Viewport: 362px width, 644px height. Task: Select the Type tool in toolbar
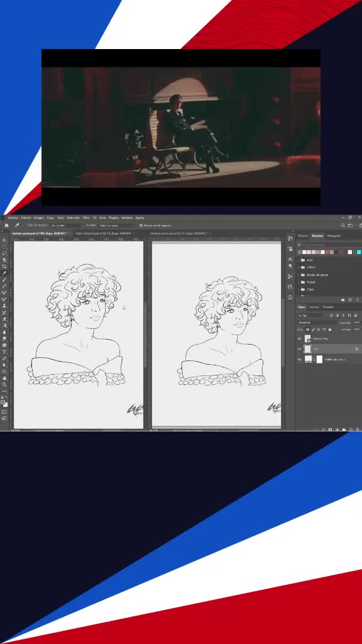(x=4, y=352)
